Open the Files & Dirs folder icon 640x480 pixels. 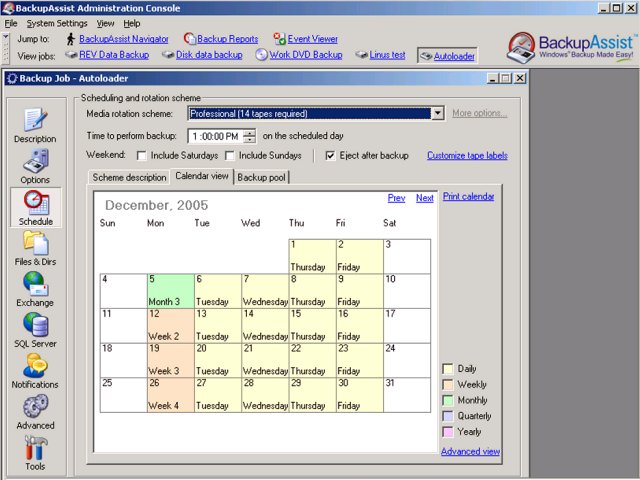pyautogui.click(x=36, y=243)
